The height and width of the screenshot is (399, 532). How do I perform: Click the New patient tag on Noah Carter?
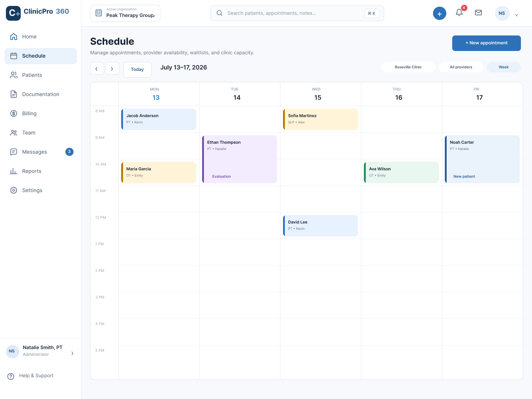[x=464, y=177]
